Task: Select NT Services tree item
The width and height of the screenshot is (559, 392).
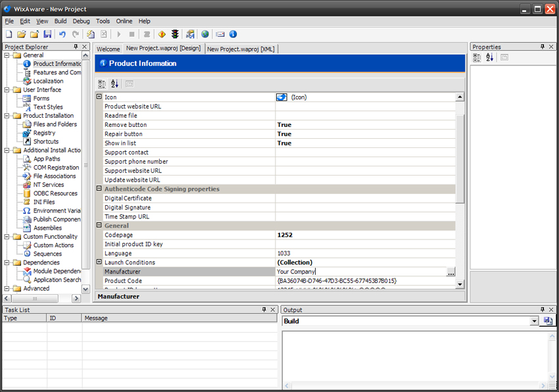Action: (49, 185)
